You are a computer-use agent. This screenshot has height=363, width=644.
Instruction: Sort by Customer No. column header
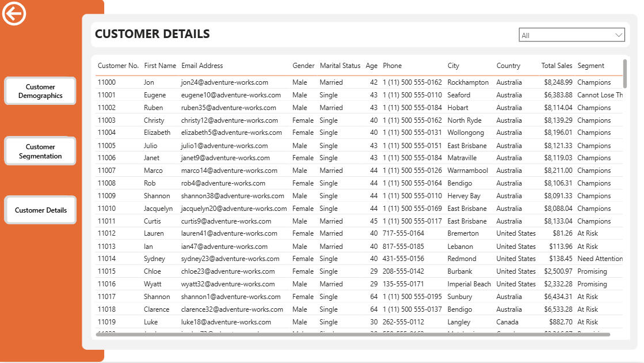pyautogui.click(x=118, y=66)
